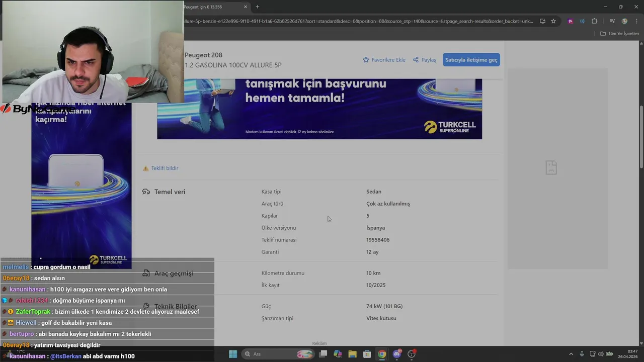Screen dimensions: 644x362
Task: Click the Peugeot 208 title
Action: pyautogui.click(x=203, y=55)
